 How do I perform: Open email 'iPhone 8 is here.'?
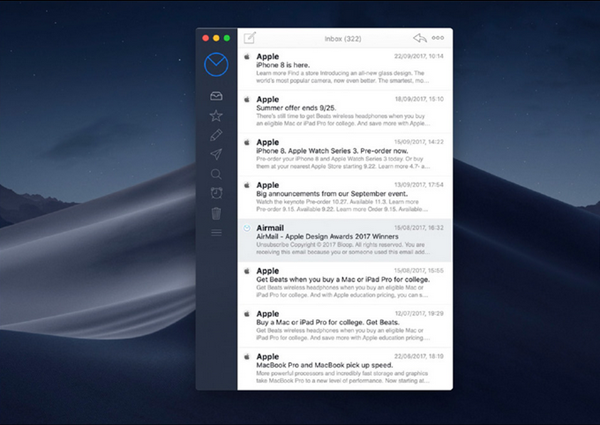click(x=345, y=69)
